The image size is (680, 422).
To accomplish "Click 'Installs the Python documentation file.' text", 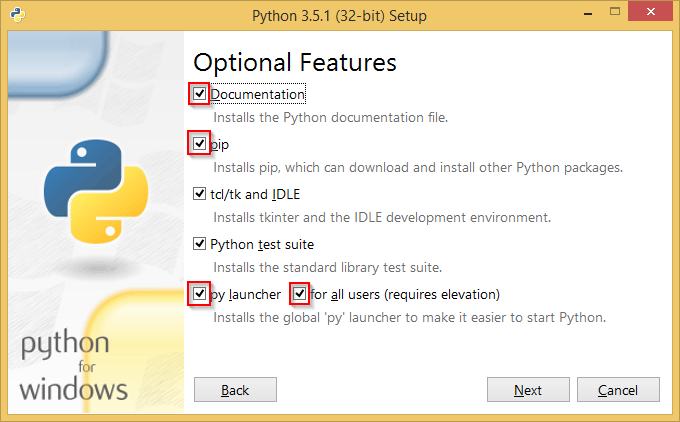I will point(330,118).
